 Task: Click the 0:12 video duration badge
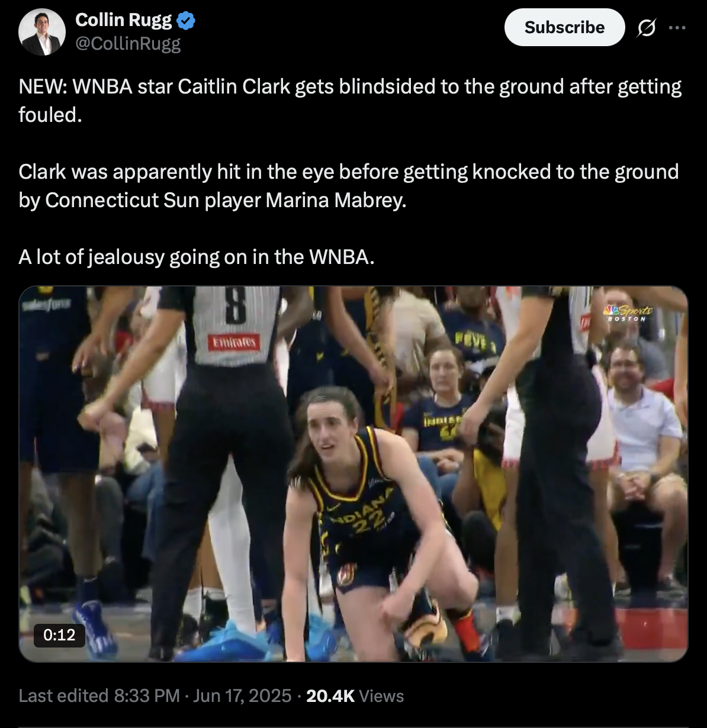tap(59, 635)
